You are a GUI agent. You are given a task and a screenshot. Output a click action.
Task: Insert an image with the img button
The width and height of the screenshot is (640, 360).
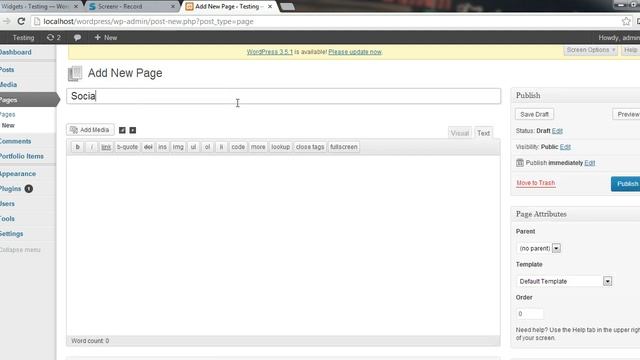tap(178, 147)
